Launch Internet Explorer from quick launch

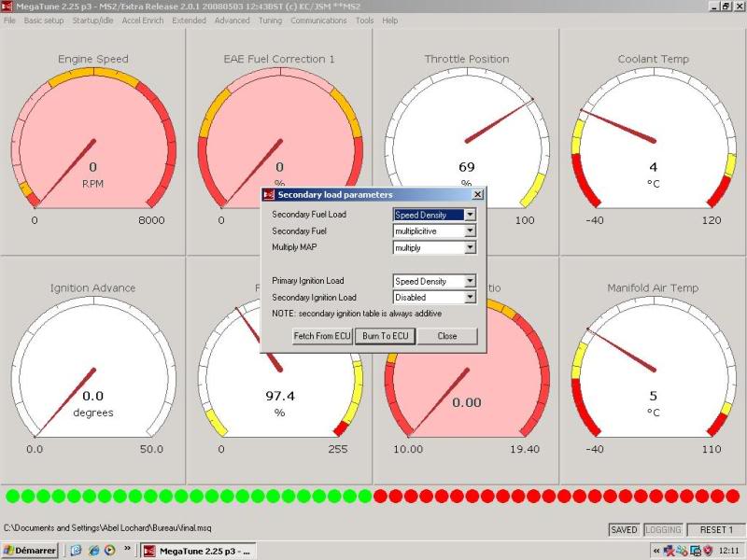[x=93, y=551]
